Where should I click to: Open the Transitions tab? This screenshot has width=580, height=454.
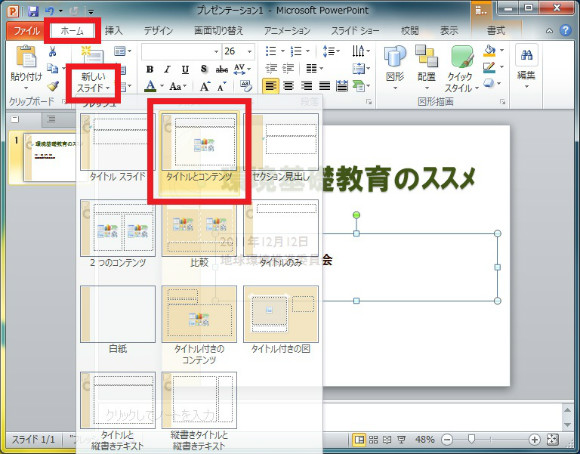pos(219,31)
